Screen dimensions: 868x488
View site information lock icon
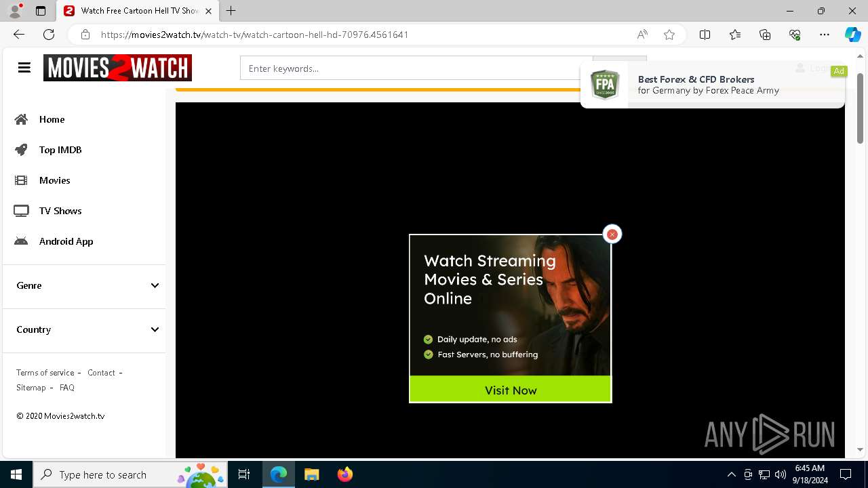tap(85, 35)
